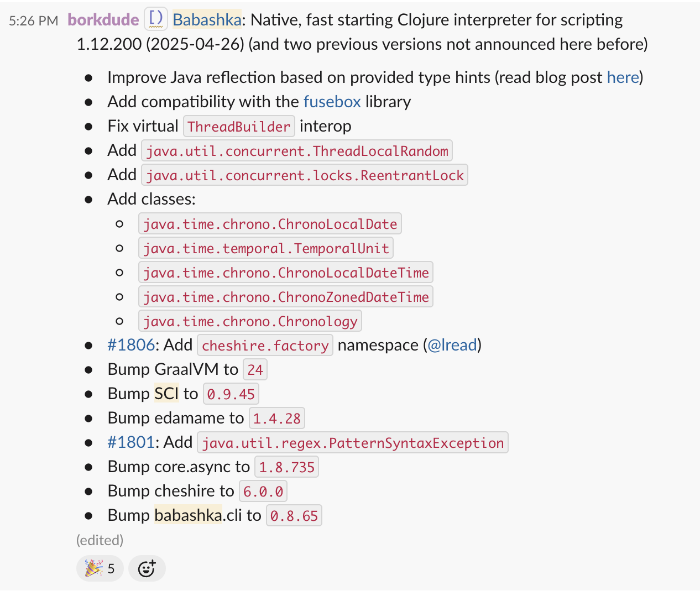Open the fusebox library link
Viewport: 700px width, 596px height.
click(x=332, y=102)
